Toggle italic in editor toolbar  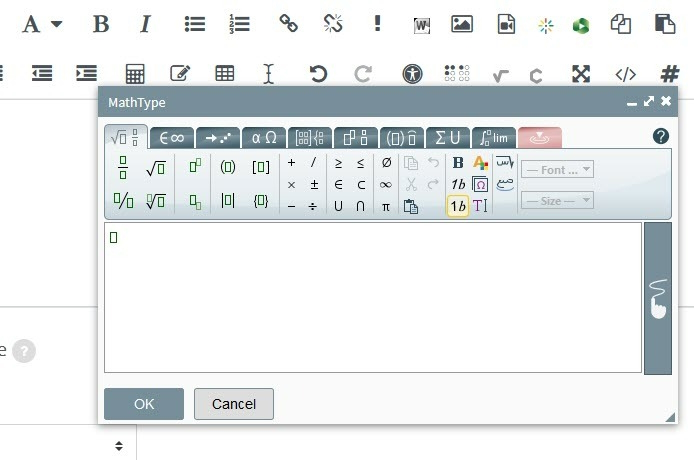(x=145, y=24)
